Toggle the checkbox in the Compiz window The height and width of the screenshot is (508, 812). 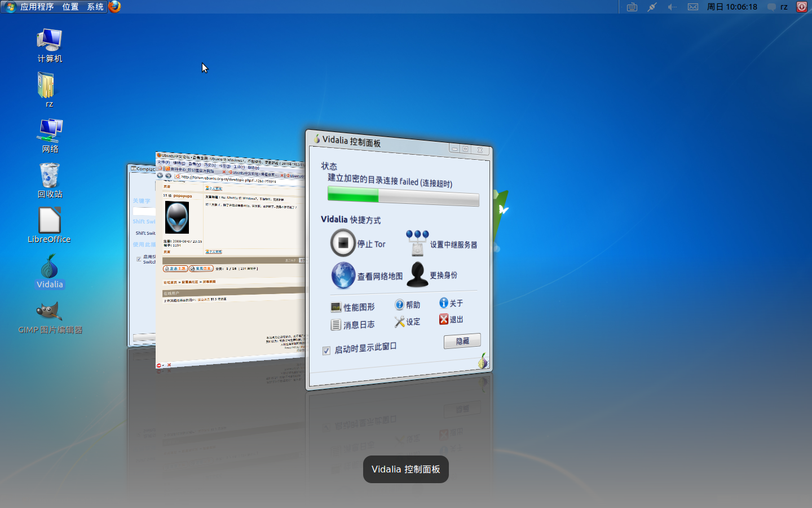pyautogui.click(x=139, y=259)
